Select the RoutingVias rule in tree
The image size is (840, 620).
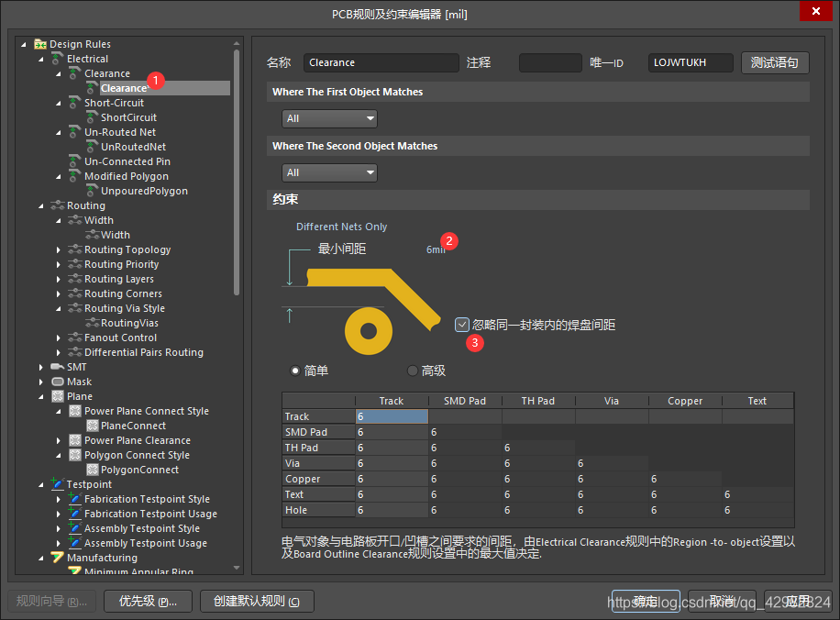click(x=129, y=323)
